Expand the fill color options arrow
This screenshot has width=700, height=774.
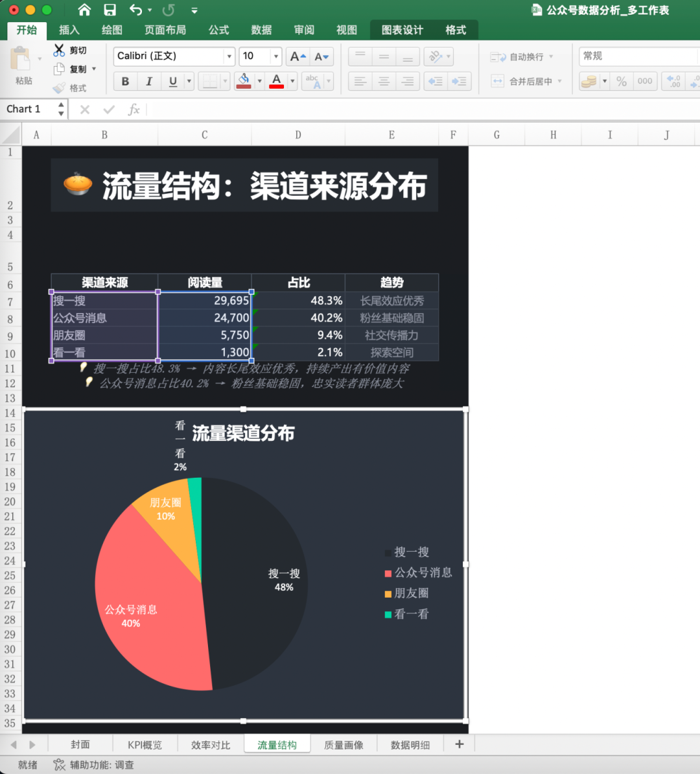tap(259, 82)
